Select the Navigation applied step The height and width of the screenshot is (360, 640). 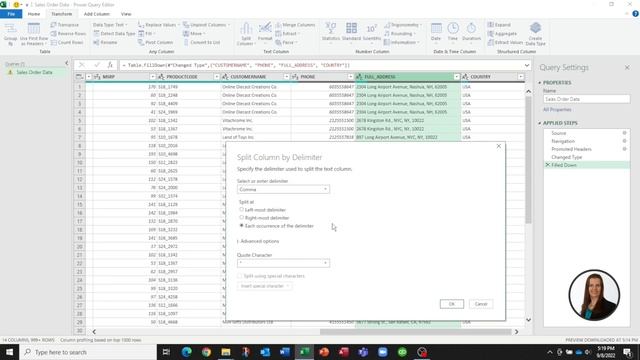(x=563, y=141)
